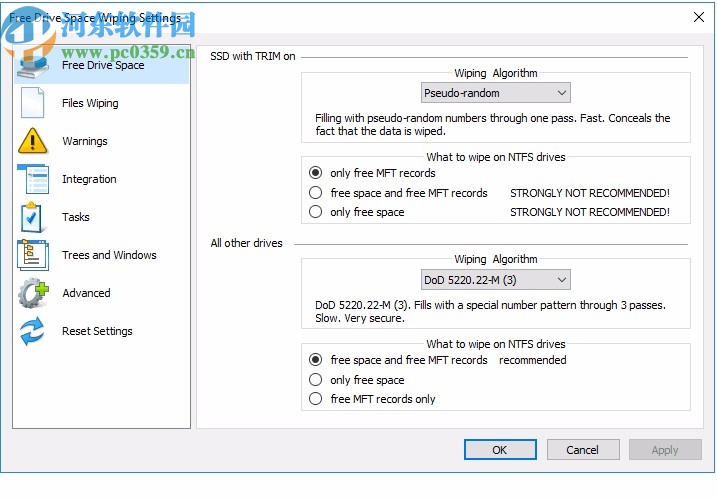Click the yellow Warnings triangle icon

tap(32, 141)
